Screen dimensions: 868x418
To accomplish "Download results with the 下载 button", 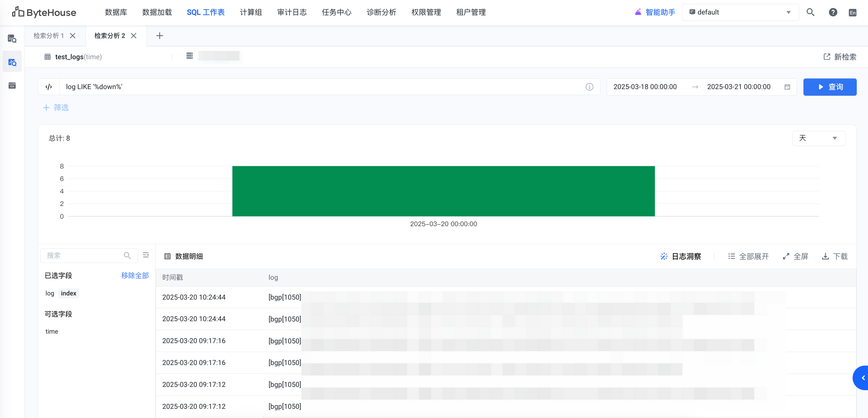I will tap(835, 256).
